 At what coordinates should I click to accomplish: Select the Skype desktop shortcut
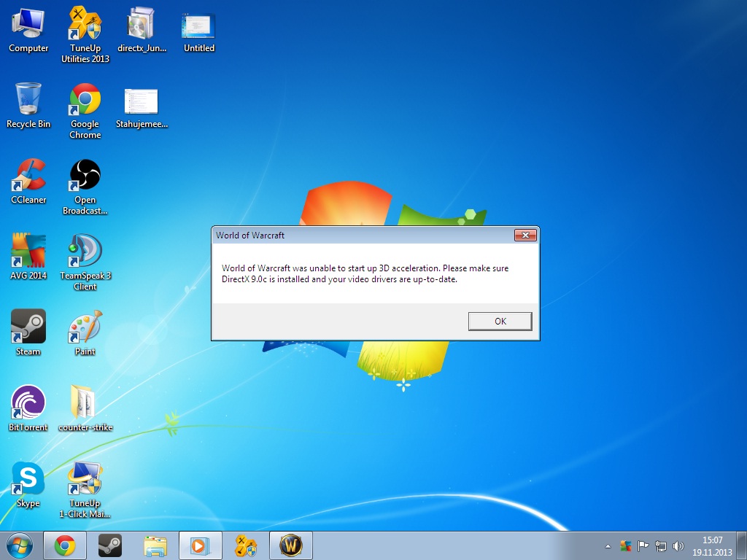point(28,484)
